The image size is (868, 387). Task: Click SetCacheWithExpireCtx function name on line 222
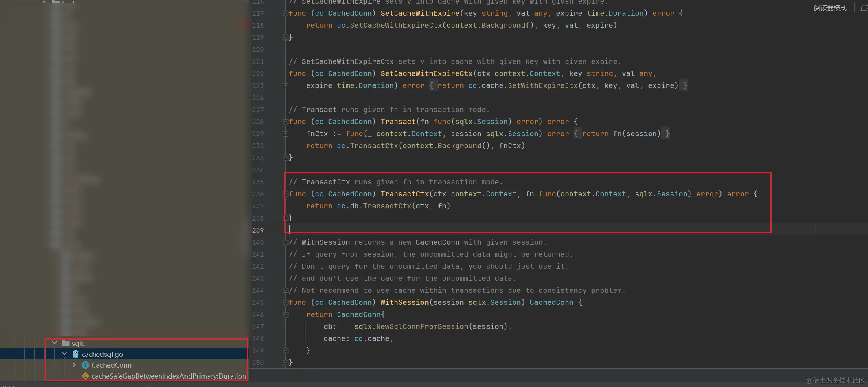(x=426, y=73)
